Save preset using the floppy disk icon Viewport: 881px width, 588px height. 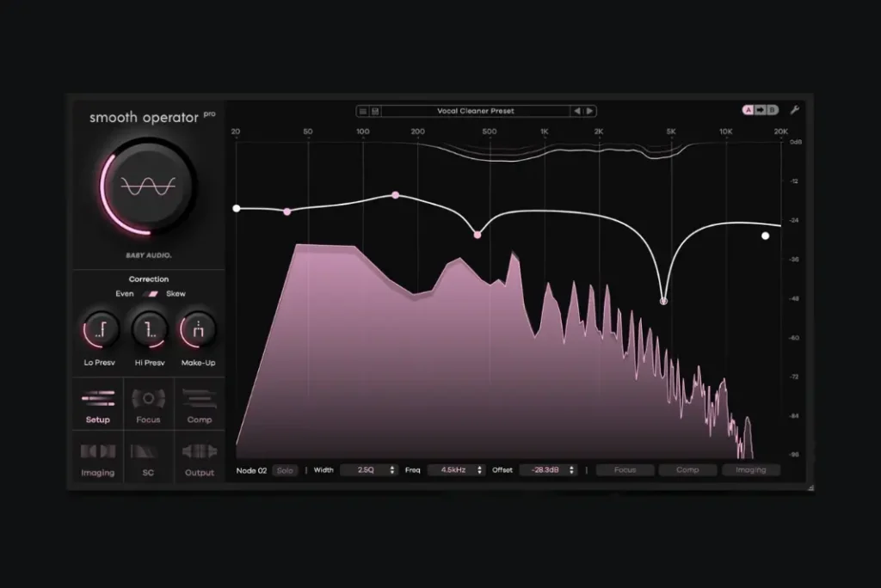point(375,111)
